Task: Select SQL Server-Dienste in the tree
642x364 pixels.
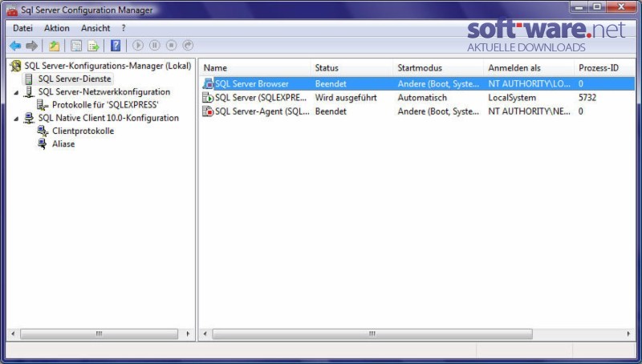Action: (75, 79)
